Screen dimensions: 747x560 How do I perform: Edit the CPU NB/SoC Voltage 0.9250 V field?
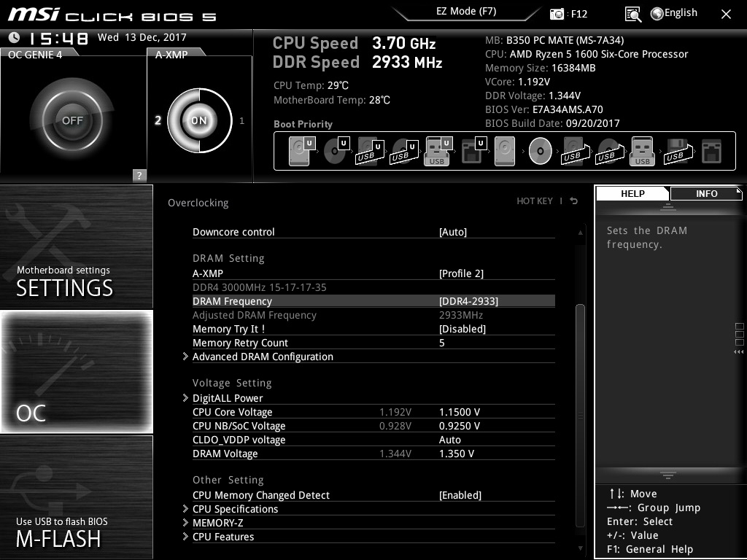[460, 426]
